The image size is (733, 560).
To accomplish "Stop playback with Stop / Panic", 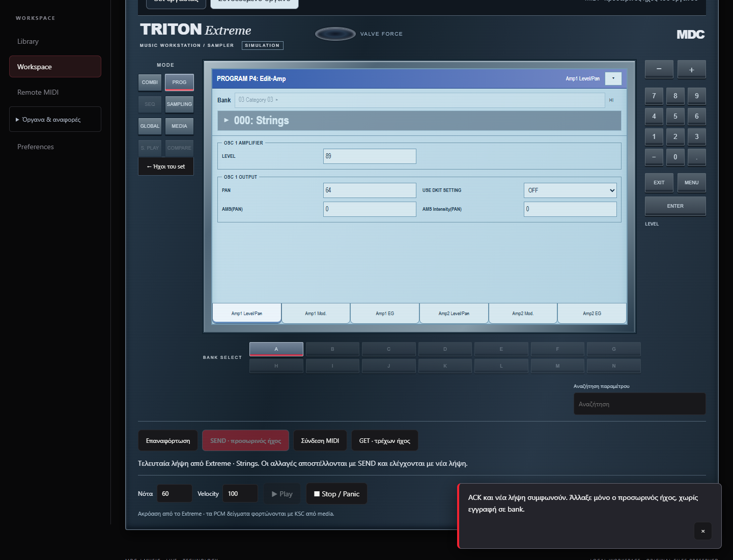I will click(x=336, y=494).
